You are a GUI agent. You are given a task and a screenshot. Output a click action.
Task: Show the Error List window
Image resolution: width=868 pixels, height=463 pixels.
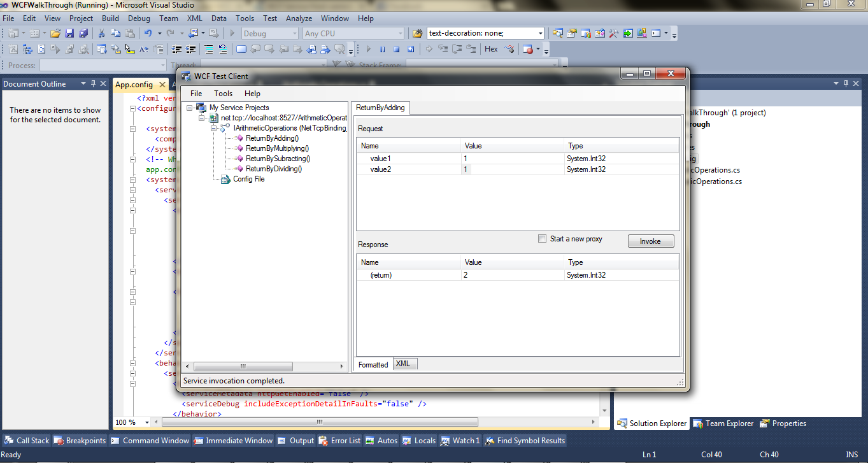340,440
